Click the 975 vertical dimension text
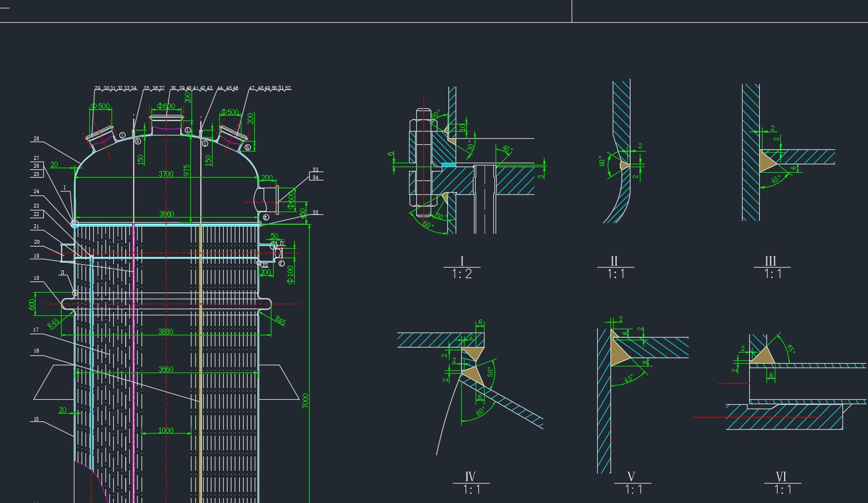868x503 pixels. point(187,170)
